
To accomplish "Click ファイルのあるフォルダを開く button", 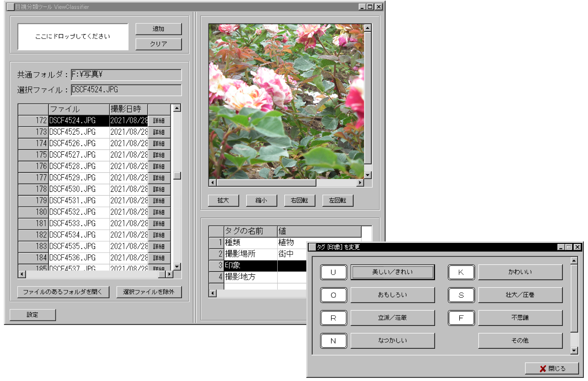I will [63, 292].
